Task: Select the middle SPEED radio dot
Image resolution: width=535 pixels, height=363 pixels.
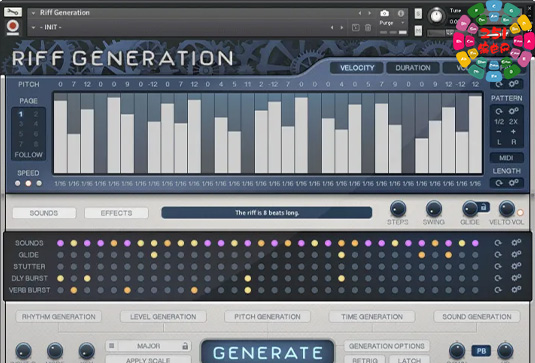Action: point(28,183)
